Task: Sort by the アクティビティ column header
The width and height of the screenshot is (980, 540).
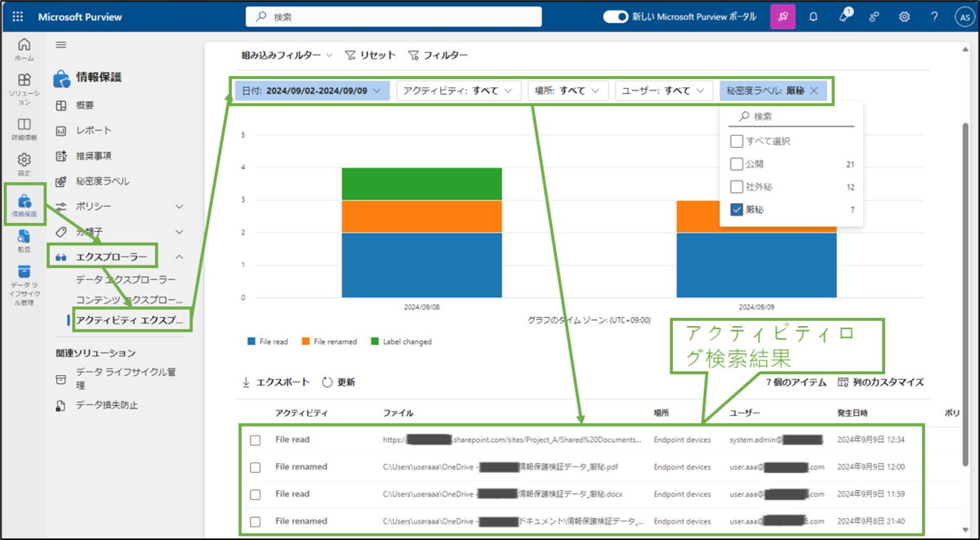Action: click(x=302, y=413)
